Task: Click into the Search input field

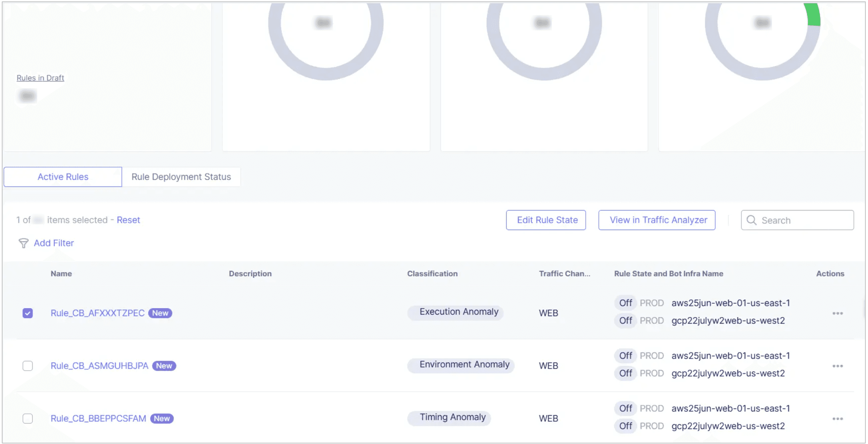Action: tap(797, 220)
